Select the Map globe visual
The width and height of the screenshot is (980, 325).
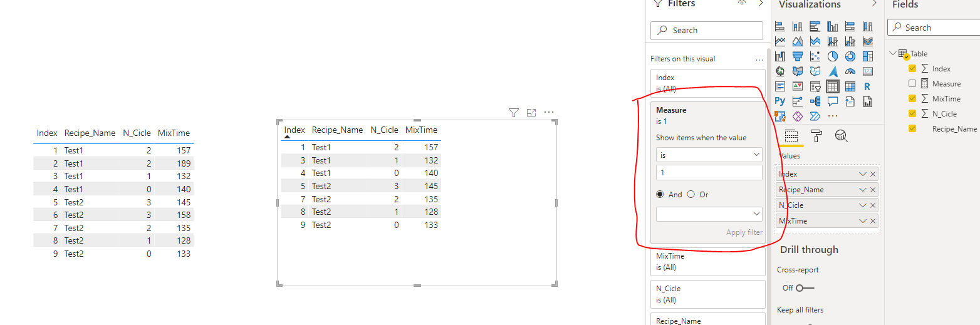(780, 71)
